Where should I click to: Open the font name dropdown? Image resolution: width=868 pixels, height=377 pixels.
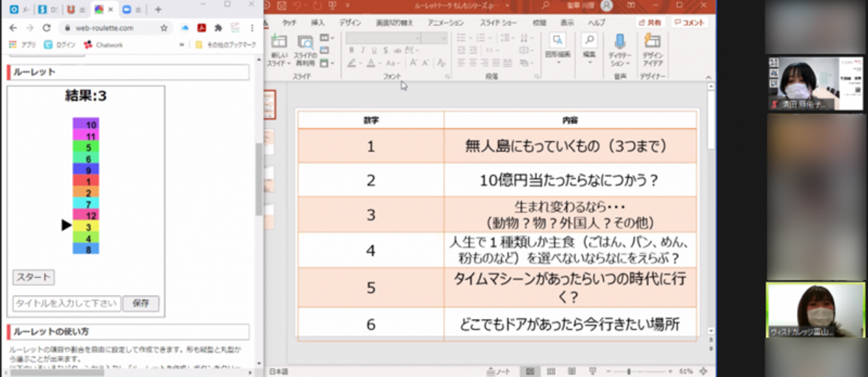(x=418, y=38)
